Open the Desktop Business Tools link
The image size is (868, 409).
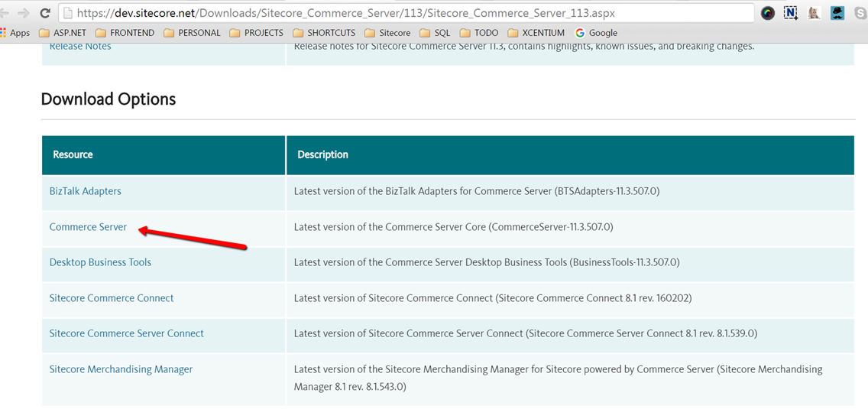[100, 262]
